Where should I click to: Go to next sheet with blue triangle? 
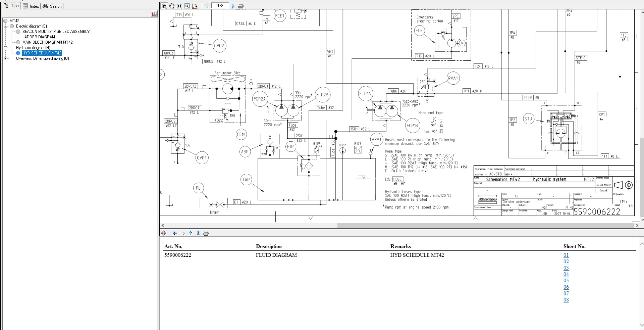(x=233, y=6)
